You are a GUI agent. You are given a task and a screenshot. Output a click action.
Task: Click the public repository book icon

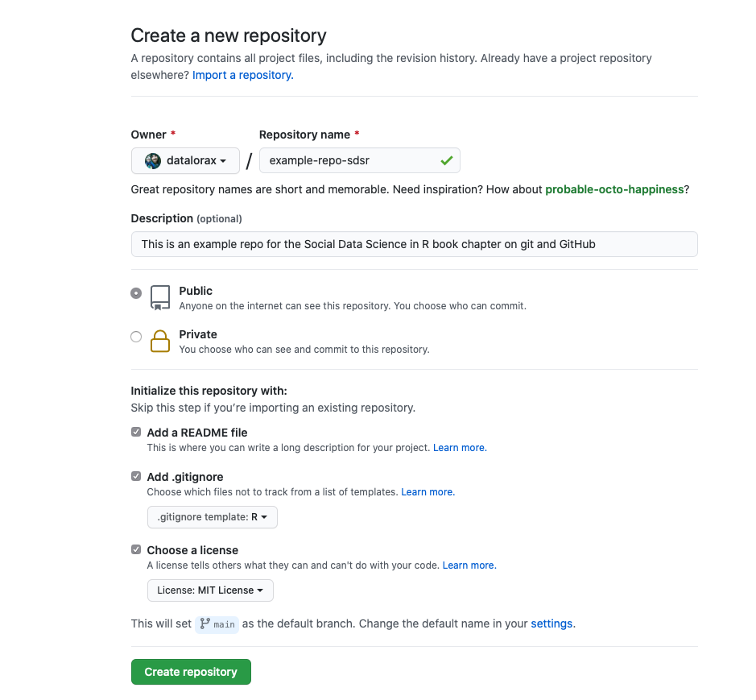160,298
